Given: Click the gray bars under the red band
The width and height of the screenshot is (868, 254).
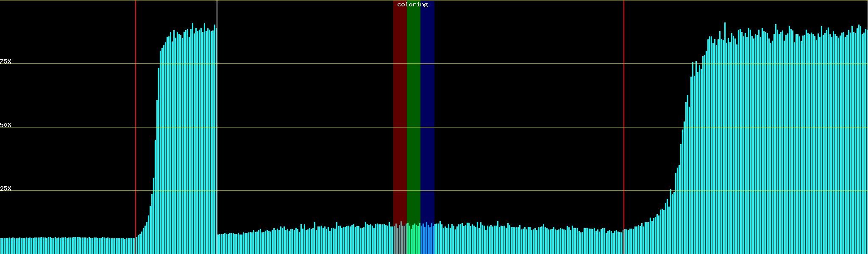Looking at the screenshot, I should coord(400,240).
